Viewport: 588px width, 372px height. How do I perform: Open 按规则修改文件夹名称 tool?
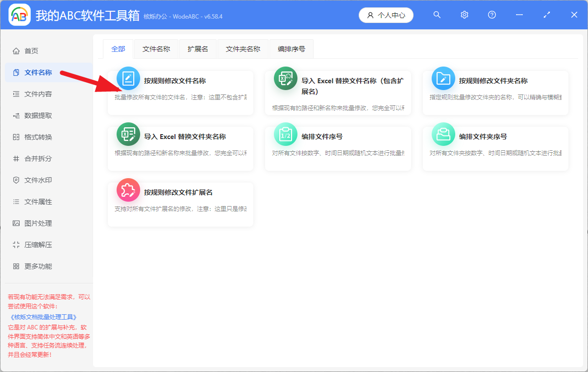(x=443, y=78)
